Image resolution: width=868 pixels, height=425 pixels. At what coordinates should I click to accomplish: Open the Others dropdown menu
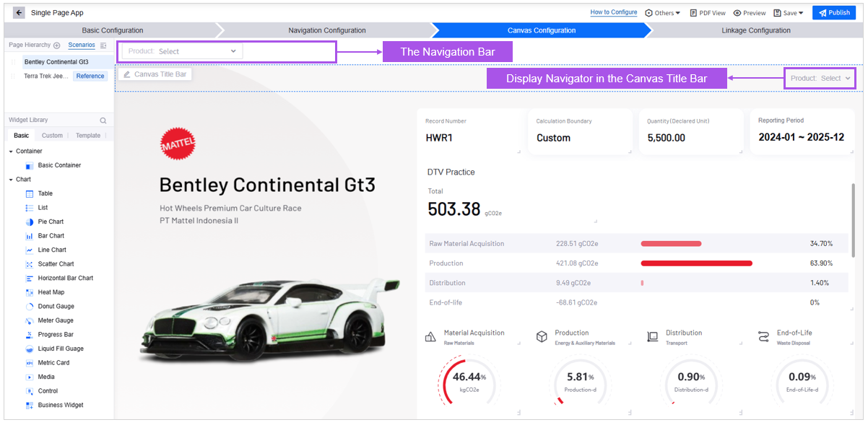click(x=662, y=13)
